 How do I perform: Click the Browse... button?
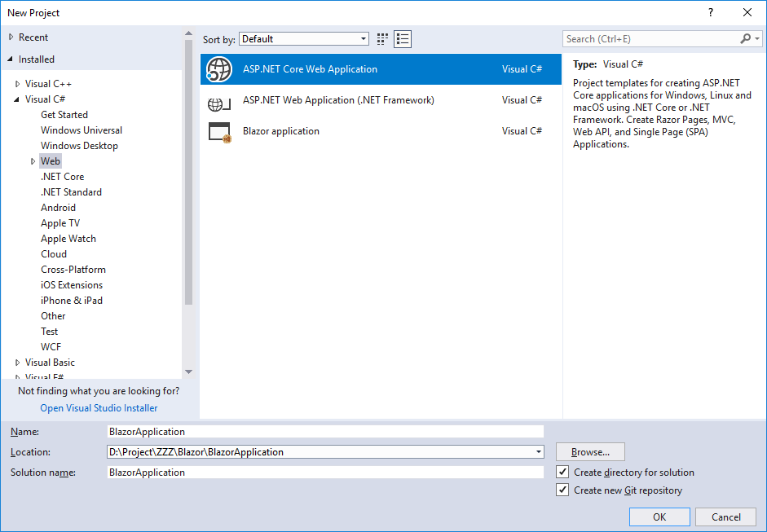click(590, 452)
